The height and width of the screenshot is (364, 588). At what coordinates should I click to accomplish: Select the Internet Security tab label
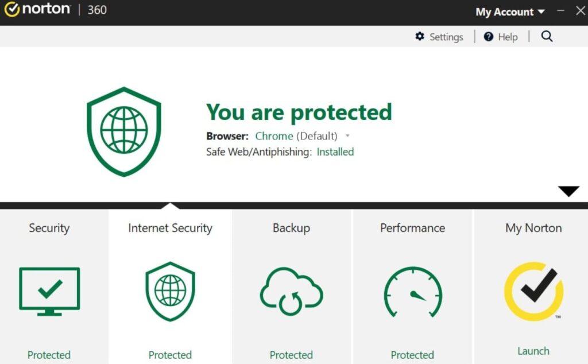170,228
